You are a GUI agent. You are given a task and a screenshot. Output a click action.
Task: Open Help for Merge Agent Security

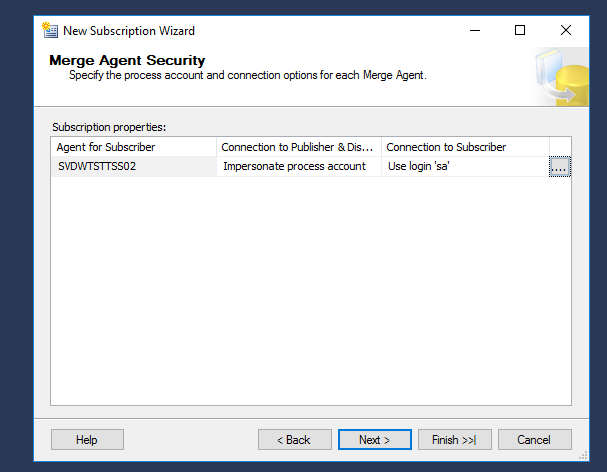coord(87,439)
